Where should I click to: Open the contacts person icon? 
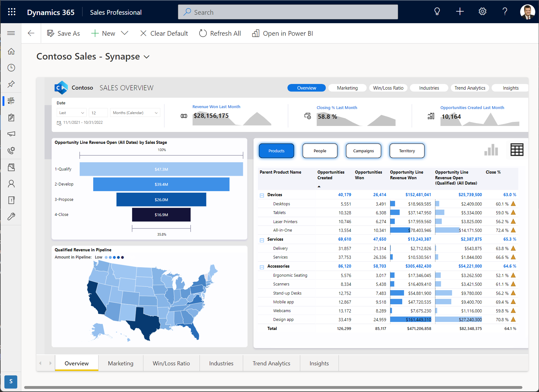pos(11,184)
